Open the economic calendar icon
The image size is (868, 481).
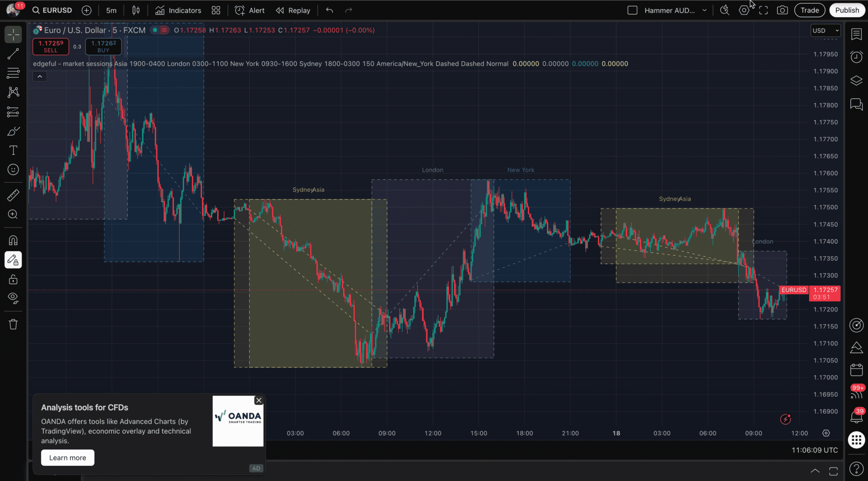tap(856, 370)
